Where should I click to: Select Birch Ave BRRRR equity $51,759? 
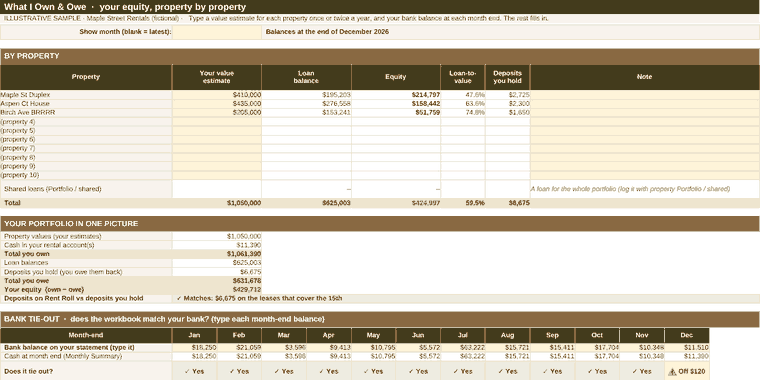pyautogui.click(x=396, y=112)
